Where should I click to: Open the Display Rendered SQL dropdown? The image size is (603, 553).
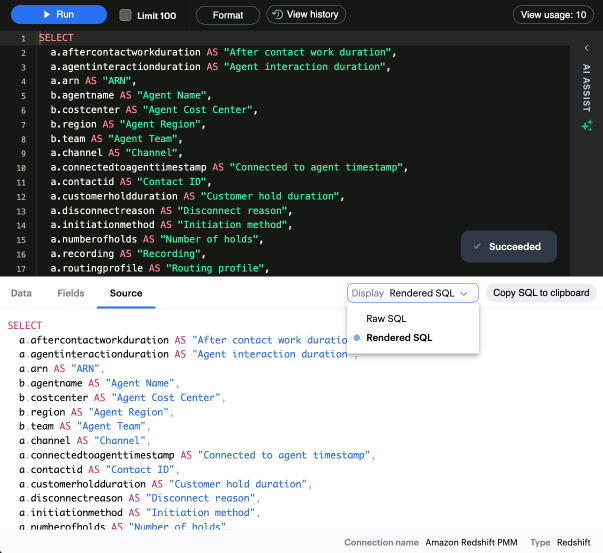(412, 293)
